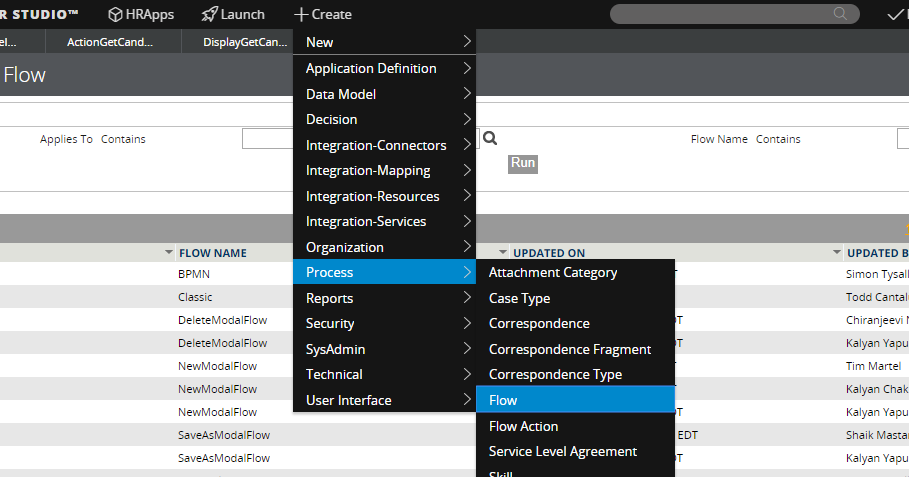Open the UPDATED BY column filter arrow

click(x=837, y=252)
